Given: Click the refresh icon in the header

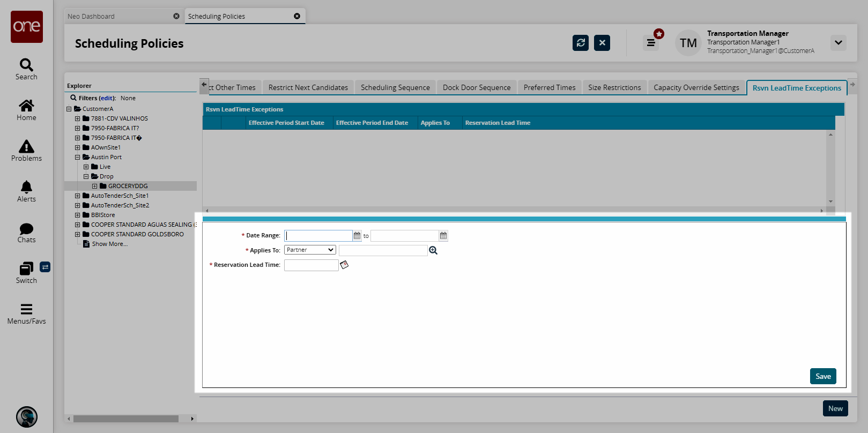Looking at the screenshot, I should (580, 43).
